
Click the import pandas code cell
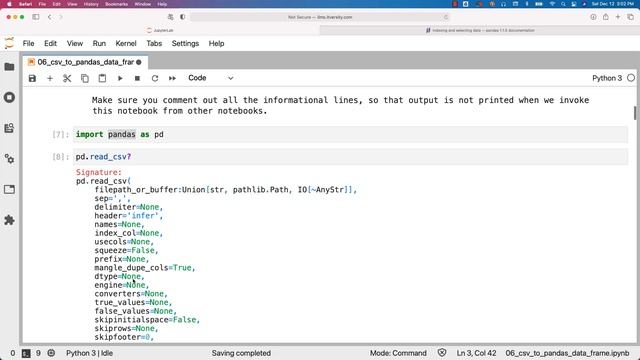(x=350, y=134)
